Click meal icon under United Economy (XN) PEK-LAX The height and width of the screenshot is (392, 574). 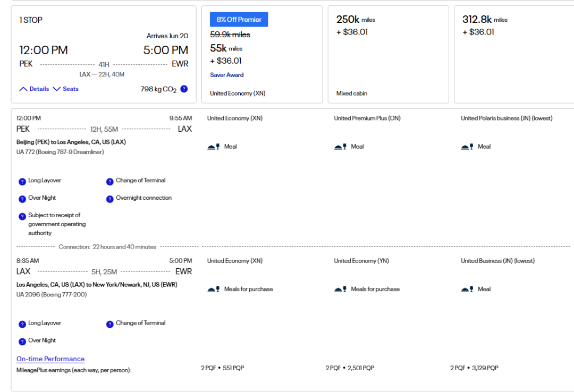214,147
